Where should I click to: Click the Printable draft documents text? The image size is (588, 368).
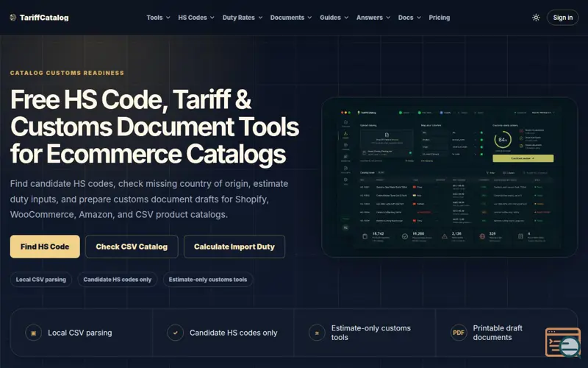tap(498, 333)
